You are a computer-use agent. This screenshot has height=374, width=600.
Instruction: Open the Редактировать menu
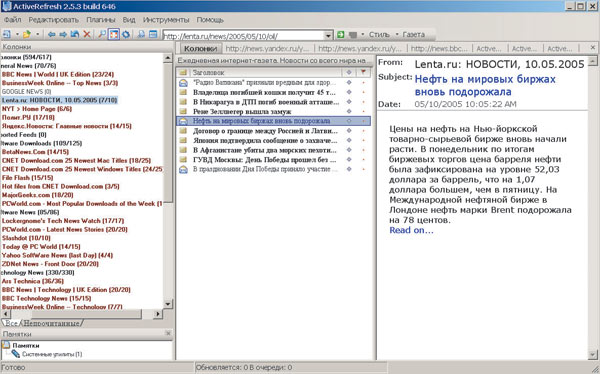pos(54,20)
